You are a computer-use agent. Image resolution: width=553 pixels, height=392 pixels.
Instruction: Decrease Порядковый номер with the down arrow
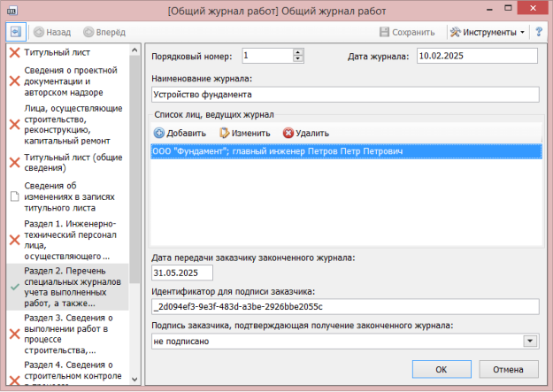[298, 59]
